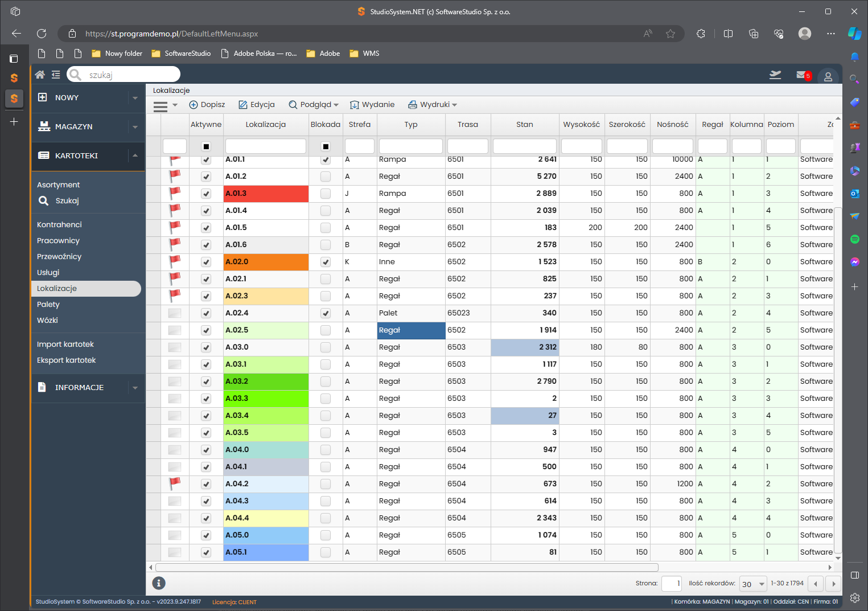Open the WMS bookmark folder
Viewport: 868px width, 611px height.
[x=364, y=54]
